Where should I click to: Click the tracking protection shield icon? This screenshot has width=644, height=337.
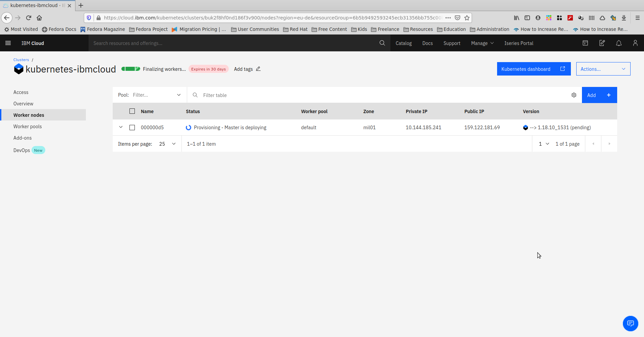coord(89,18)
